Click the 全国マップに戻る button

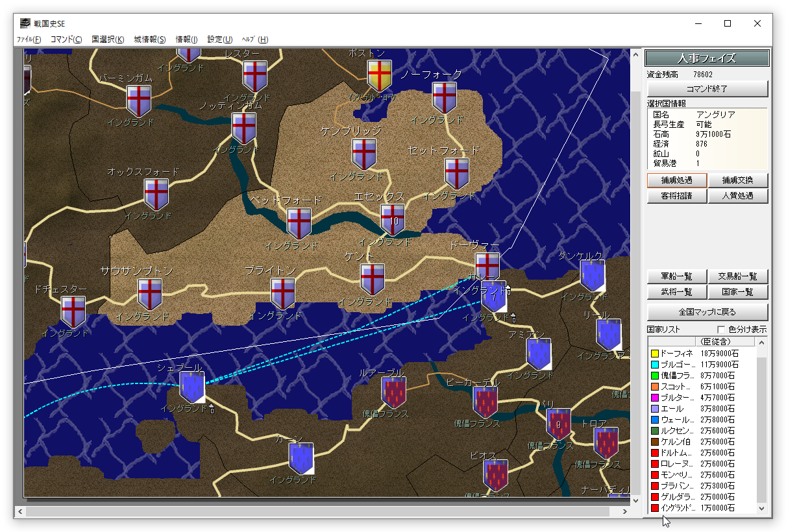coord(707,312)
